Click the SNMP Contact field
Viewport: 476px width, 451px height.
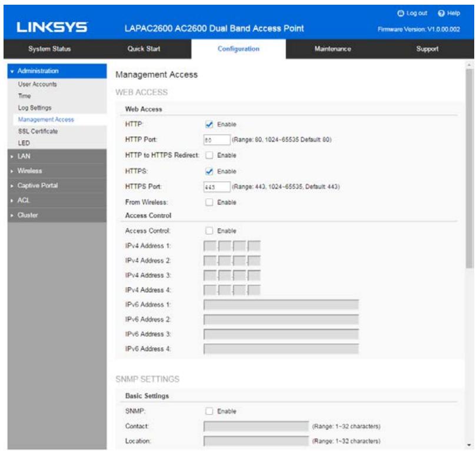pos(256,426)
